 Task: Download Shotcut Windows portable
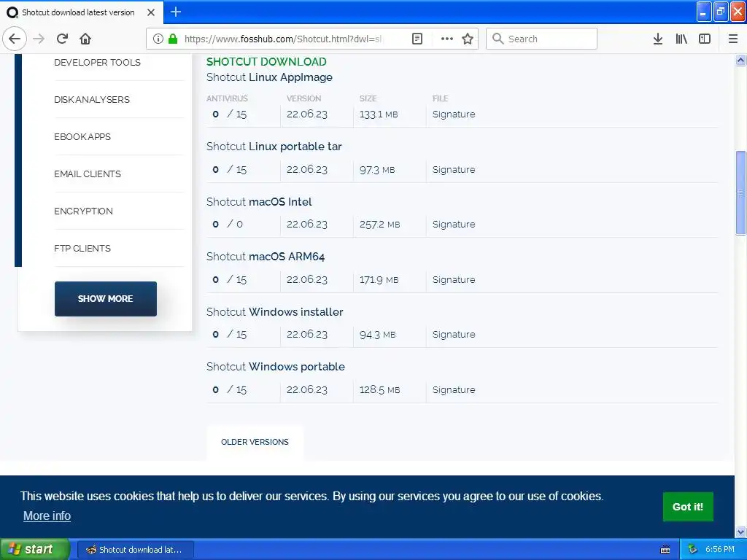[275, 367]
